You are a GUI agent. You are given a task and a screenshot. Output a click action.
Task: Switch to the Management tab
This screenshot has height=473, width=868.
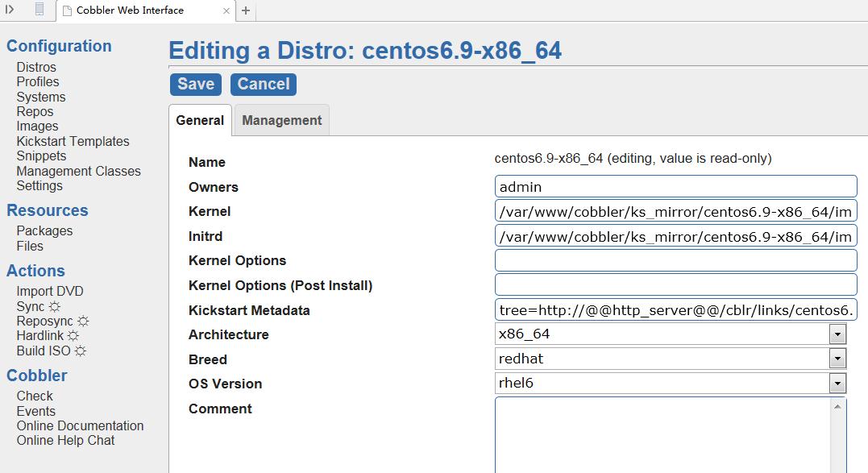coord(281,120)
